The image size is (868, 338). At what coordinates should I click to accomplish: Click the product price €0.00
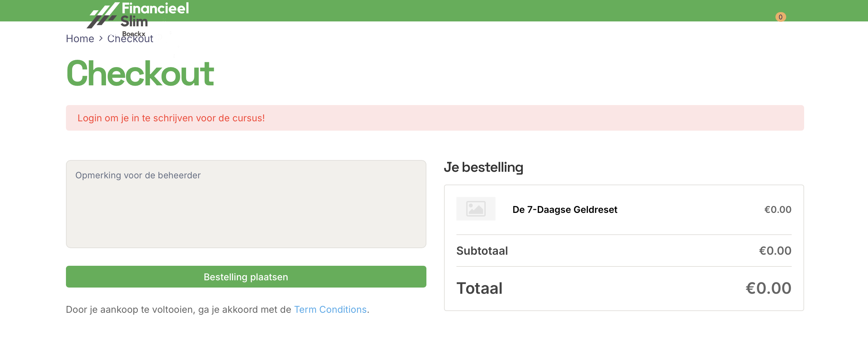click(777, 209)
